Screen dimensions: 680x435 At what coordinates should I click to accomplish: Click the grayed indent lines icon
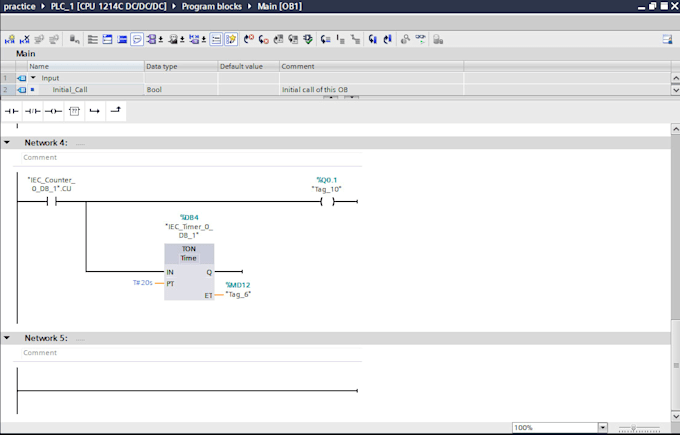340,40
